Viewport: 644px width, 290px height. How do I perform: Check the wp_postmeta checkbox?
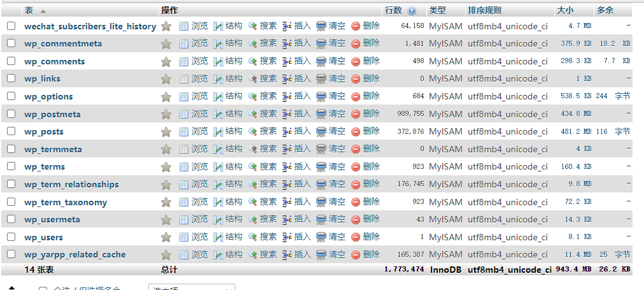pos(11,113)
